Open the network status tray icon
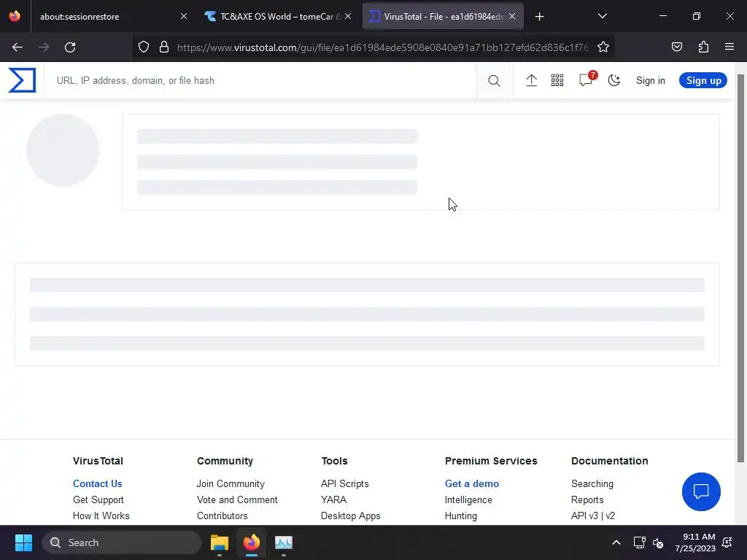This screenshot has width=747, height=560. 639,542
